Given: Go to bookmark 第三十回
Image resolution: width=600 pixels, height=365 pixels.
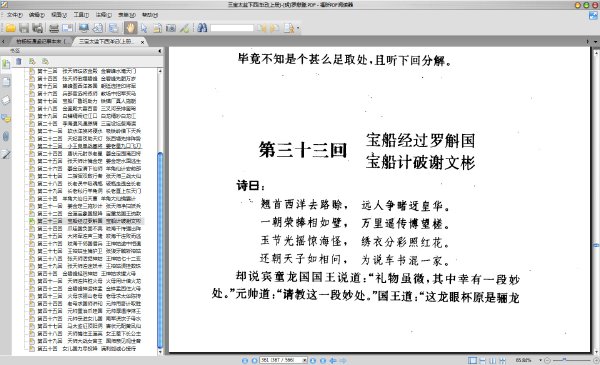Looking at the screenshot, I should click(x=85, y=199).
